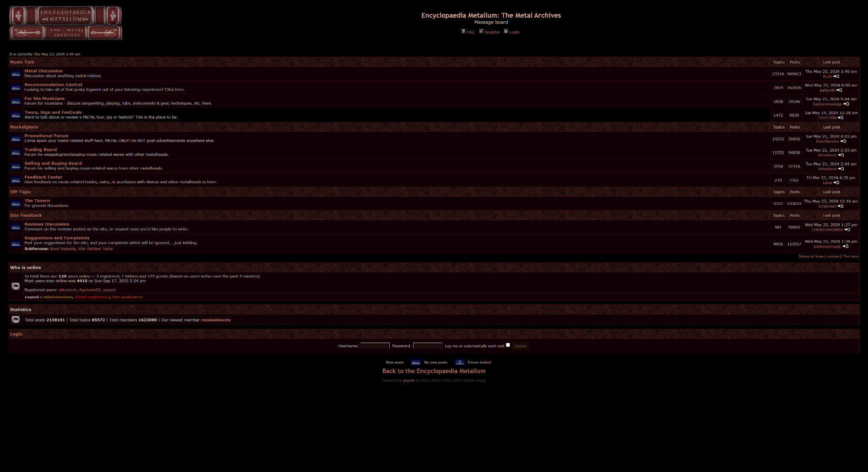Open the Marketplace category
This screenshot has width=868, height=472.
[x=24, y=127]
